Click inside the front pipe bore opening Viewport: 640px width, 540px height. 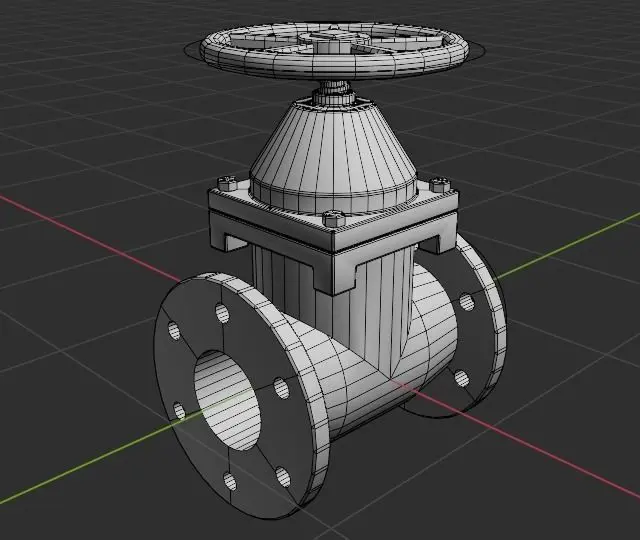(227, 401)
